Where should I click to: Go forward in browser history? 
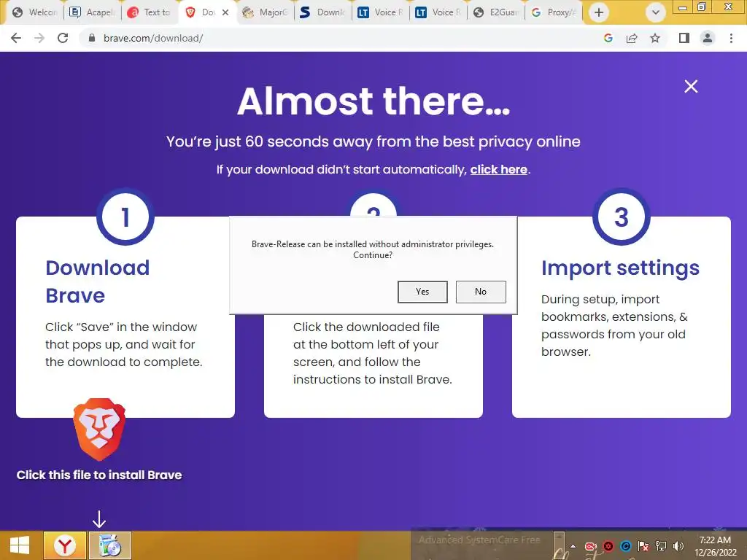(x=39, y=38)
